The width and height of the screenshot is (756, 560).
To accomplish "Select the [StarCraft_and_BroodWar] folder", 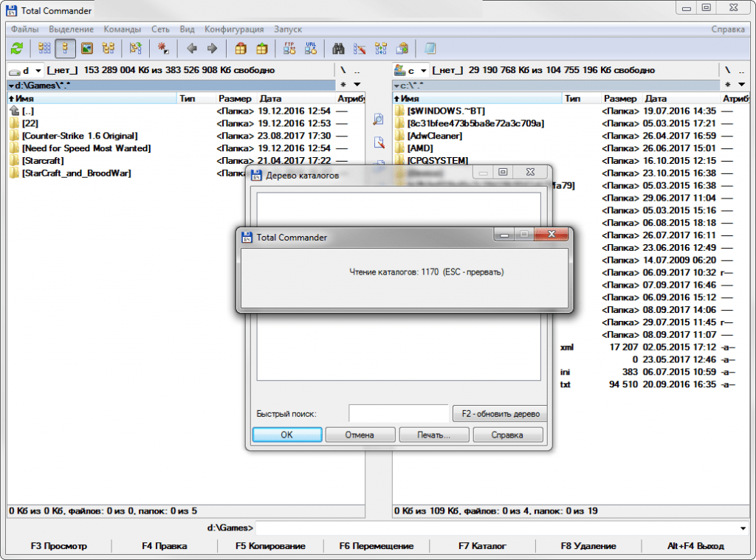I will point(76,173).
